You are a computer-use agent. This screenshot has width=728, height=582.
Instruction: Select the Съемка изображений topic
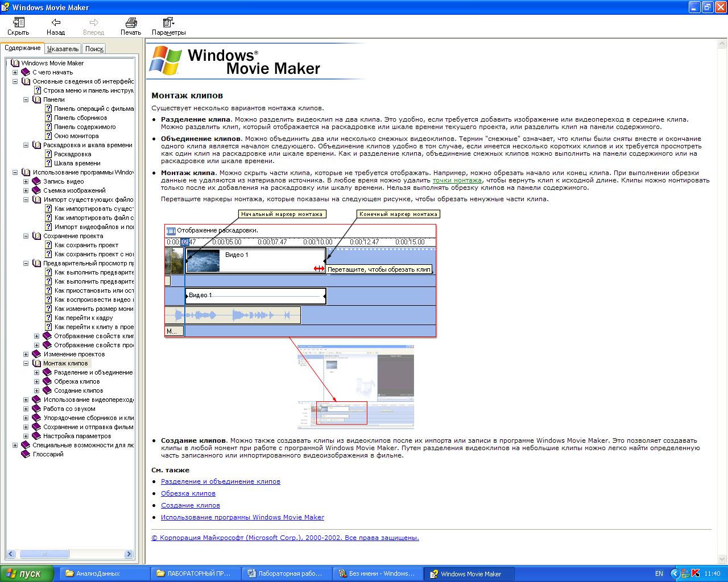coord(75,190)
